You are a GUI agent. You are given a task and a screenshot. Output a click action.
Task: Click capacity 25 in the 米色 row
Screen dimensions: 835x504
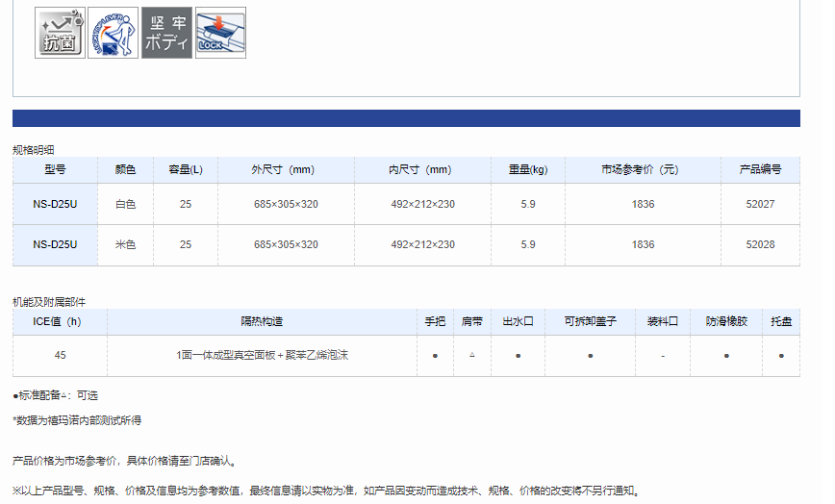click(x=186, y=245)
